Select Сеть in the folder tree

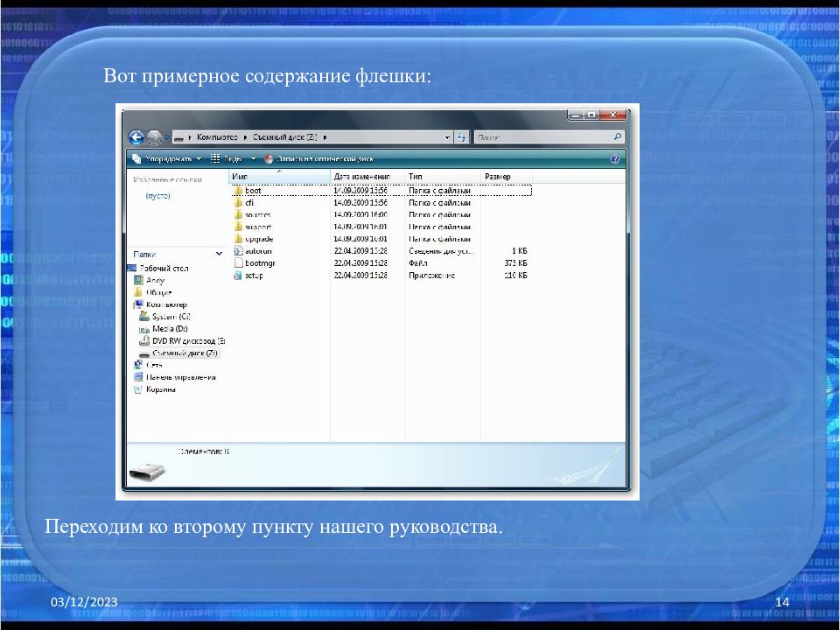click(154, 365)
